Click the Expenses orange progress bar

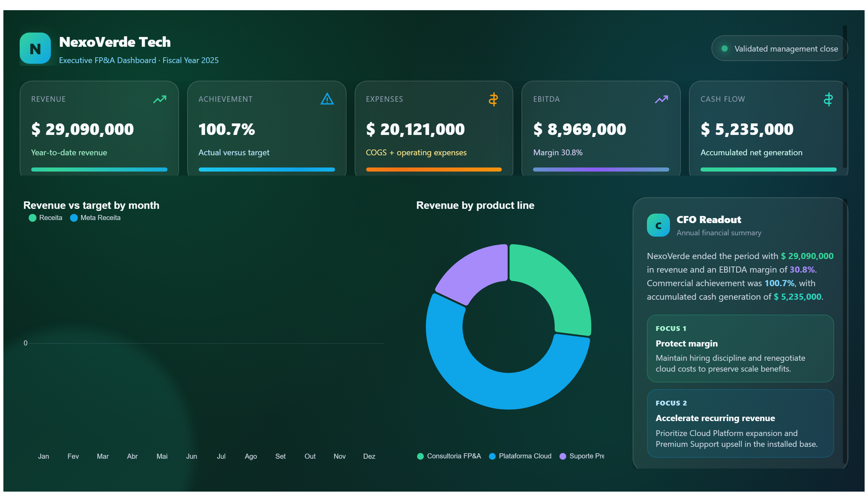pos(433,169)
